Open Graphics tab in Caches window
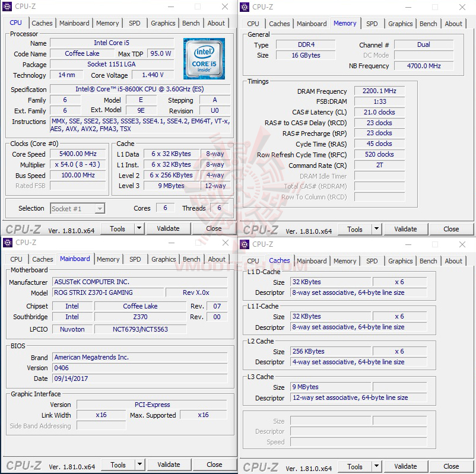Viewport: 476px width, 474px height. (401, 261)
